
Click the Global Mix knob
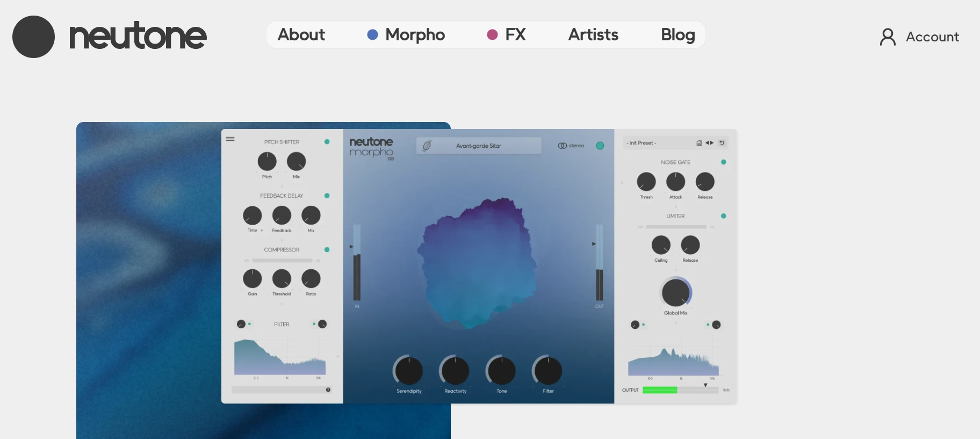(676, 292)
